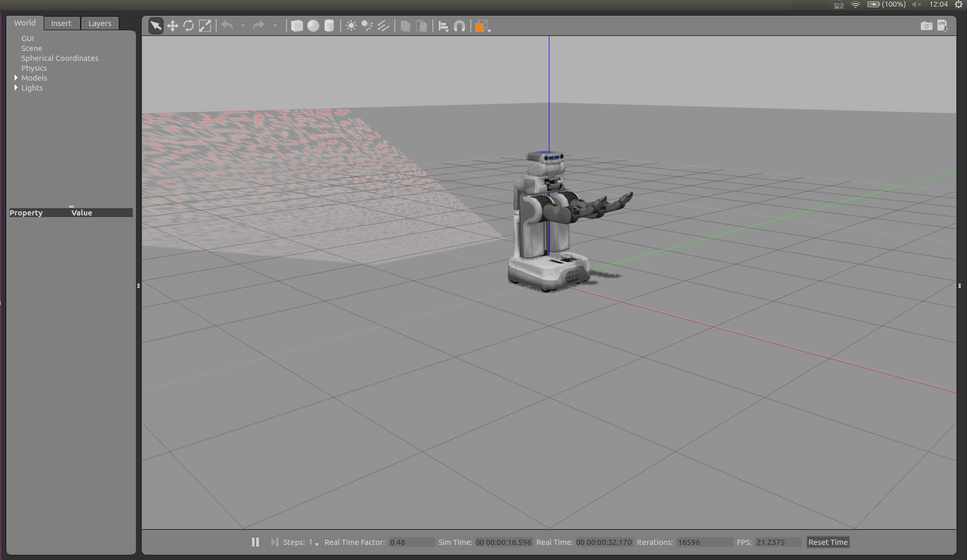Select Physics in the world tree

point(34,68)
